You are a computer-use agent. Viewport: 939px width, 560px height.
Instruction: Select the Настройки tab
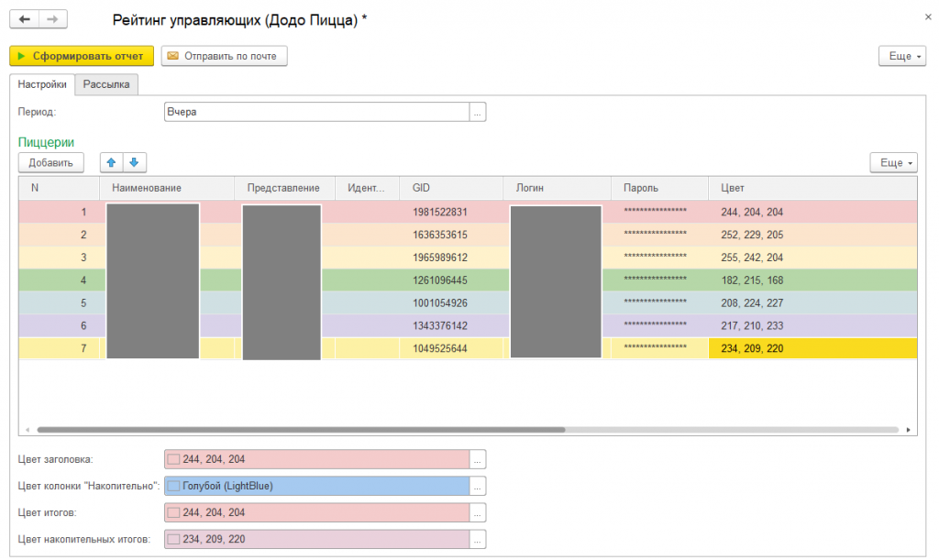(42, 84)
